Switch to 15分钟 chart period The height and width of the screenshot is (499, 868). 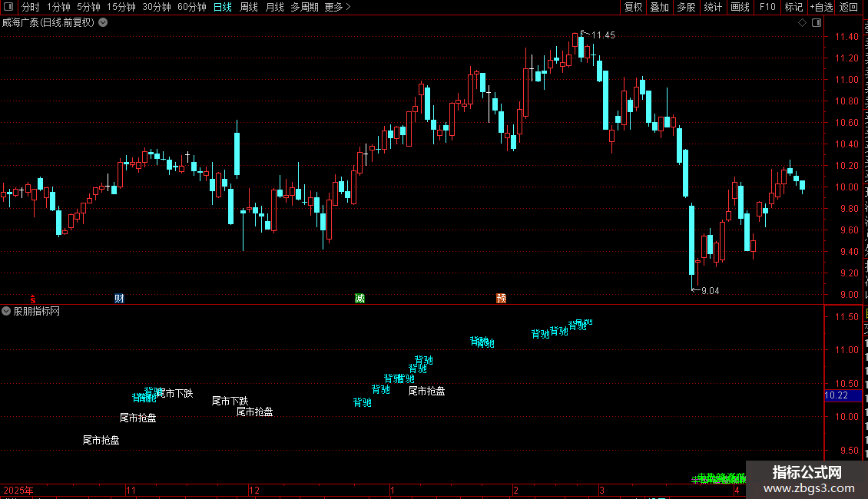(x=121, y=7)
